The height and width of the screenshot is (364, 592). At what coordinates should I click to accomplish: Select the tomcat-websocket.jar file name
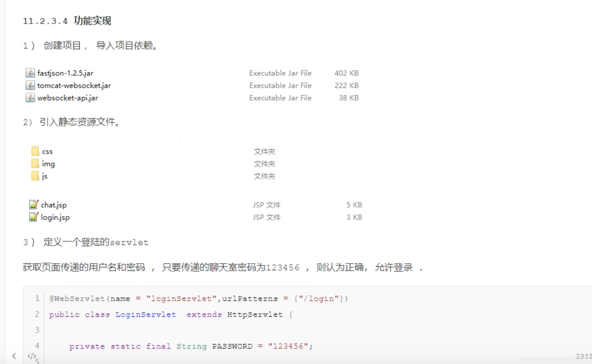pyautogui.click(x=74, y=85)
